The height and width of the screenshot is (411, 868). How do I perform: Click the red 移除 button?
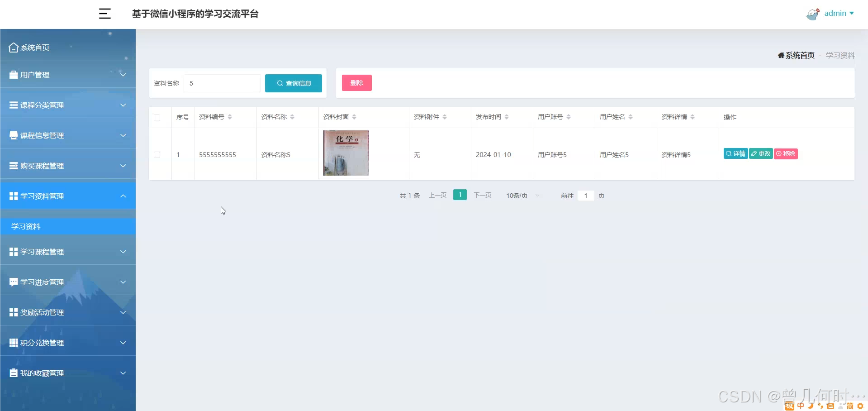click(786, 154)
